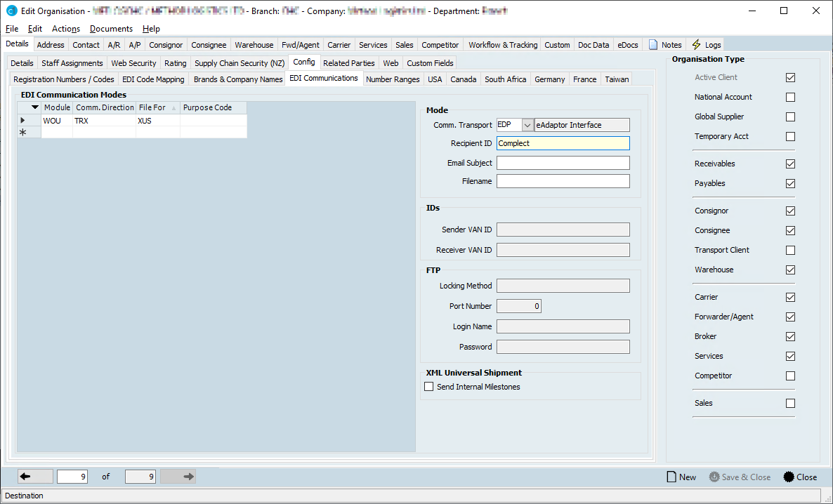833x504 pixels.
Task: Enable Send Internal Milestones checkbox
Action: point(429,387)
